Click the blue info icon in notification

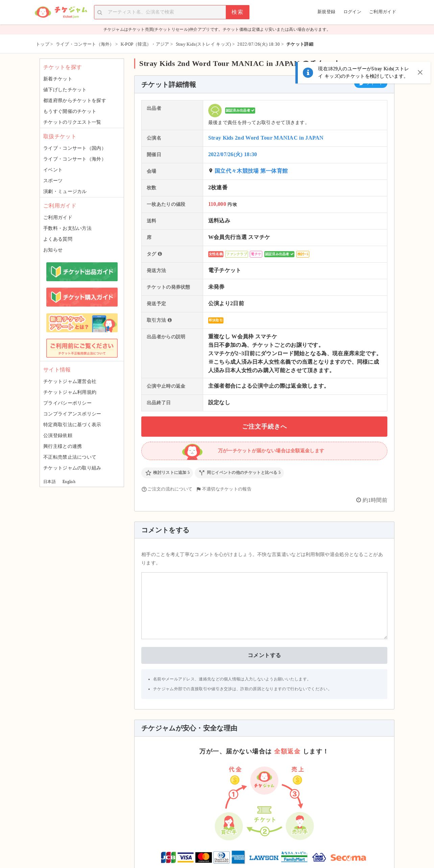click(308, 72)
